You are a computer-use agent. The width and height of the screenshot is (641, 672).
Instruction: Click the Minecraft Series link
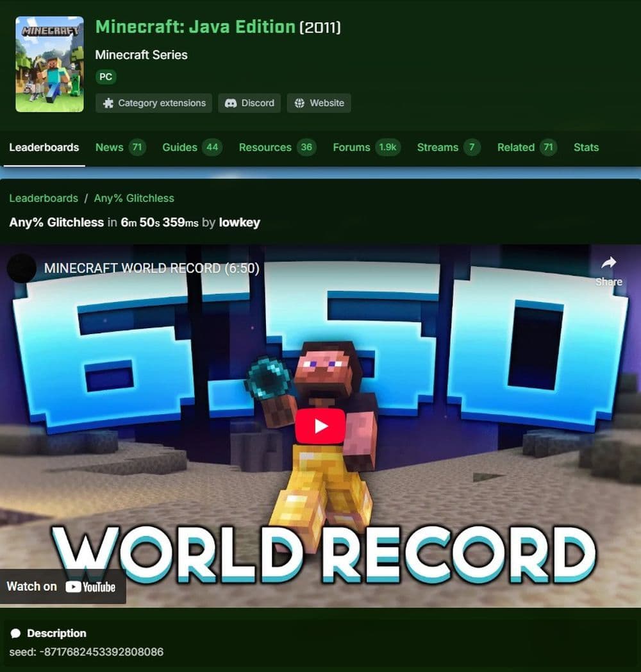coord(141,55)
